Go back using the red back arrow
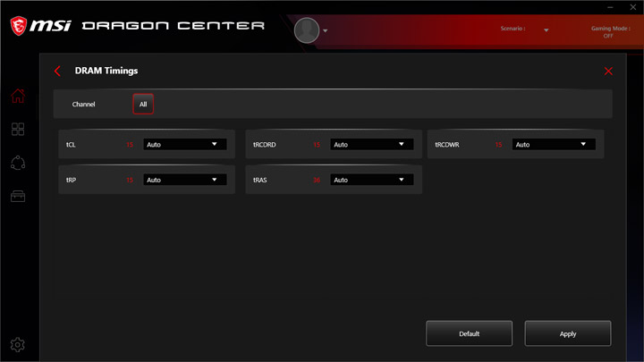This screenshot has height=362, width=644. [57, 71]
